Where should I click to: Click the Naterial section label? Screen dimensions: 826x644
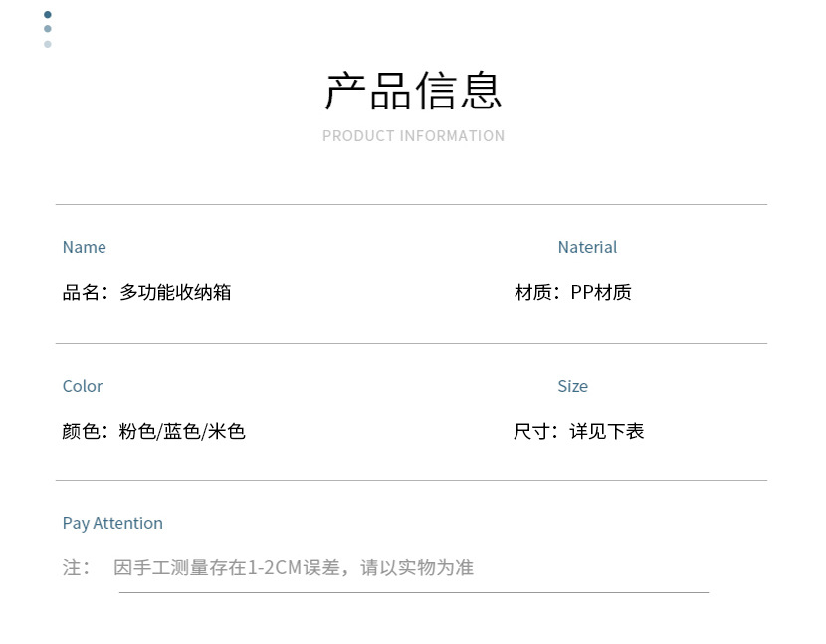pos(587,247)
